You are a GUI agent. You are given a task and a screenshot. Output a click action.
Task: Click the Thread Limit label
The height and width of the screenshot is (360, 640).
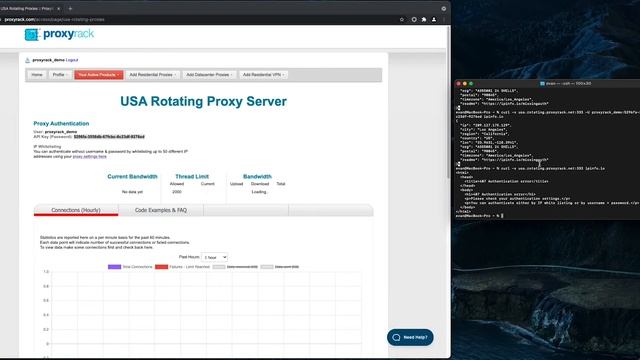tap(192, 176)
